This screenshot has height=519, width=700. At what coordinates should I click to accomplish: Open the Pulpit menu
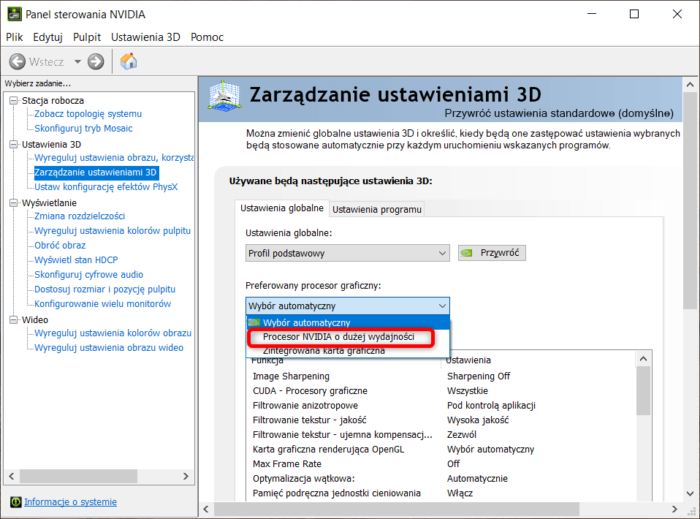click(x=87, y=37)
